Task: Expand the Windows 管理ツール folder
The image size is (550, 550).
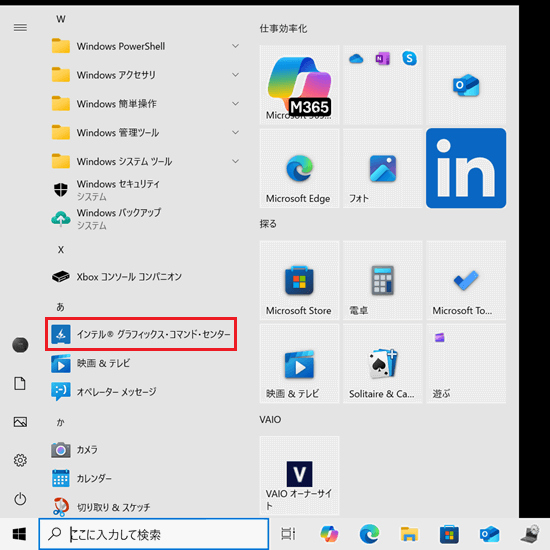Action: [x=145, y=132]
